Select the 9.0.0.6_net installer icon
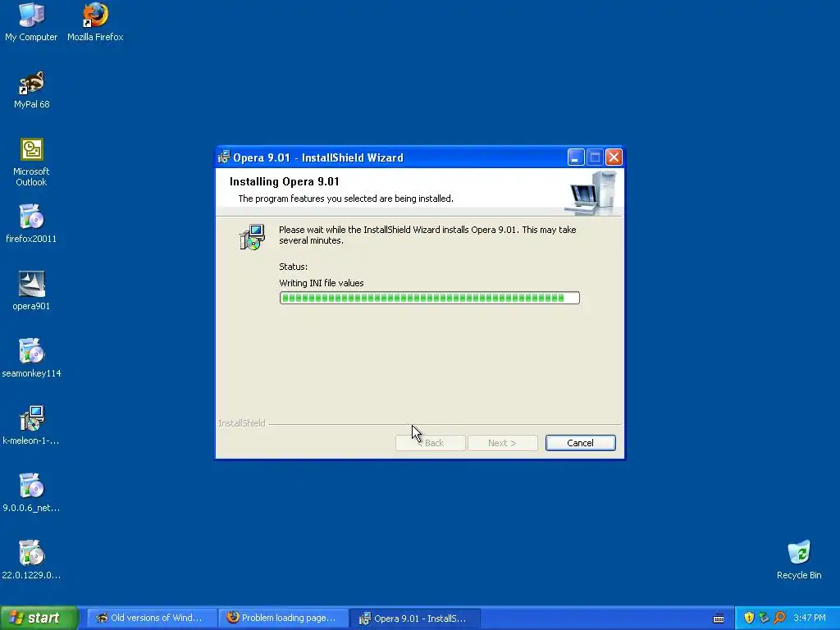The height and width of the screenshot is (630, 840). 31,493
